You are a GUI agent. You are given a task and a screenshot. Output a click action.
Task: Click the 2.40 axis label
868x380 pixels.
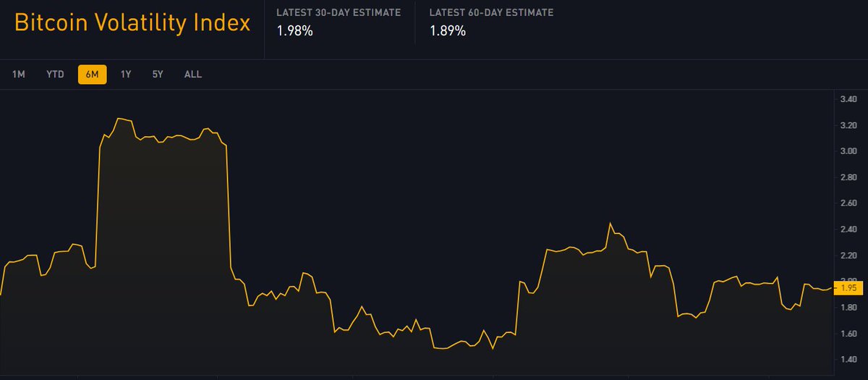click(x=848, y=230)
